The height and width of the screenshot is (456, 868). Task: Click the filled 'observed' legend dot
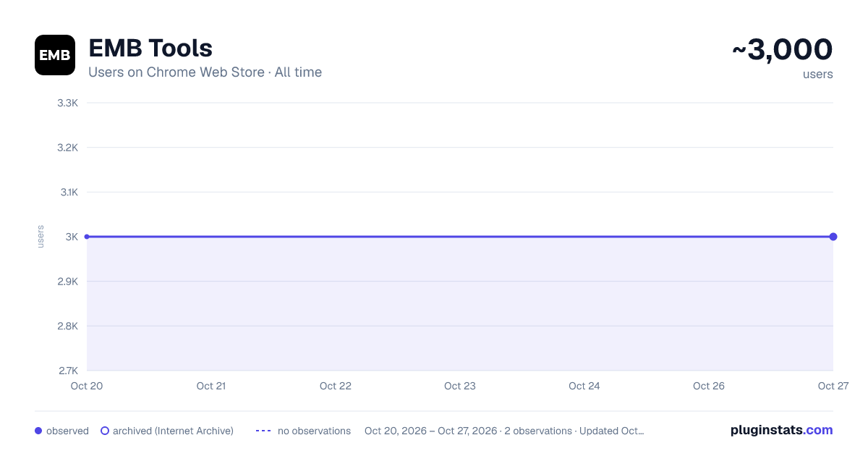[x=38, y=431]
